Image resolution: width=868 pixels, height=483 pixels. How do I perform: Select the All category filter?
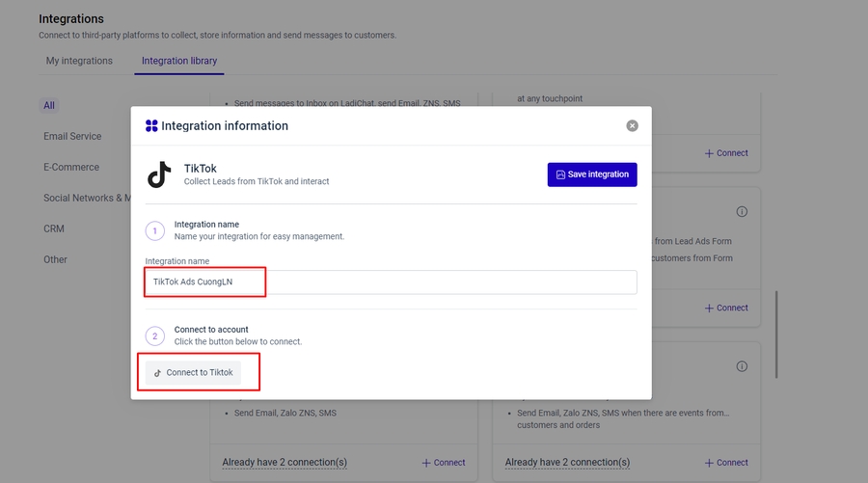click(49, 105)
